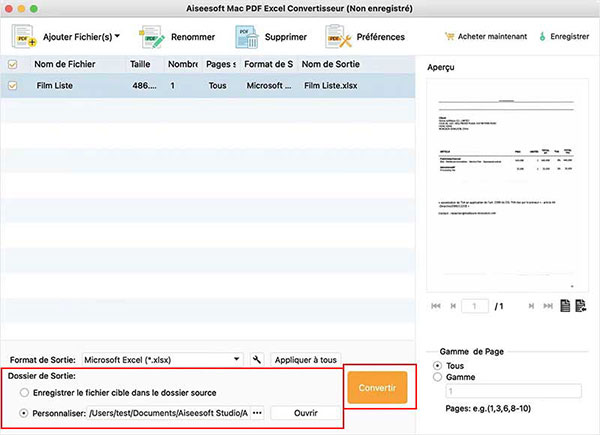The image size is (600, 435).
Task: Select the Personnaliser radio button
Action: (x=24, y=413)
